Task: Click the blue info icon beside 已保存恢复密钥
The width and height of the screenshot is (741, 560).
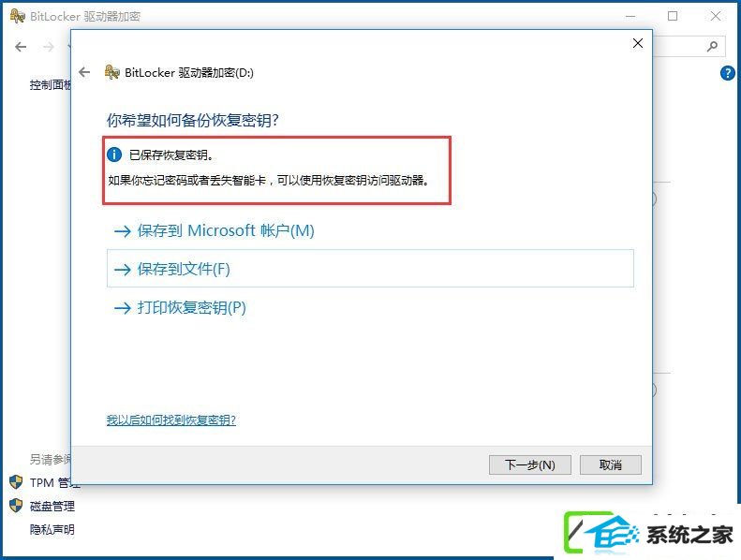Action: (114, 155)
